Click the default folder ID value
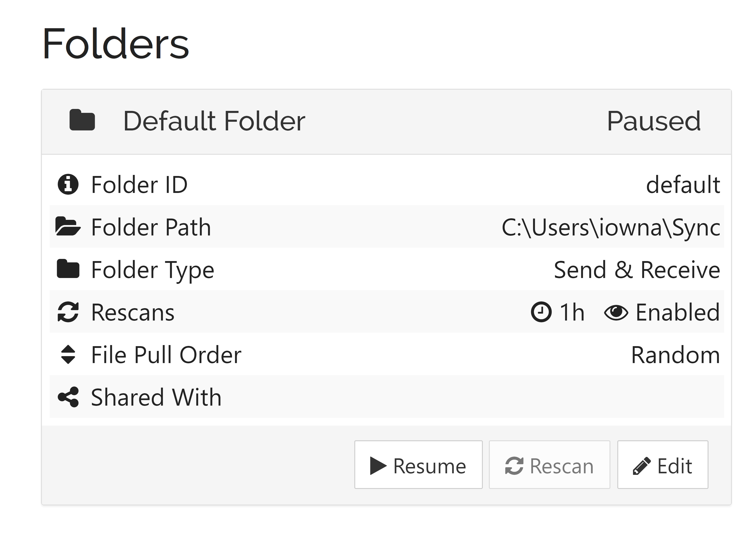This screenshot has height=533, width=756. point(683,185)
